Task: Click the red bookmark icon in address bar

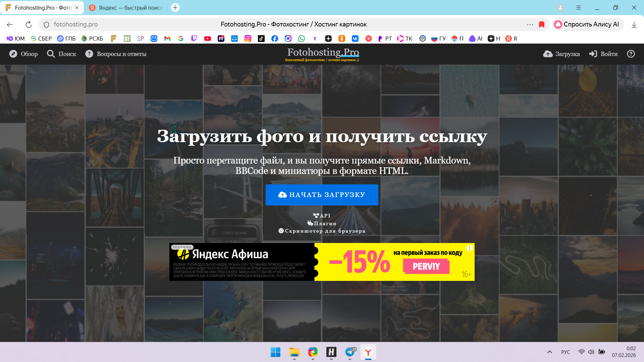Action: (x=542, y=24)
